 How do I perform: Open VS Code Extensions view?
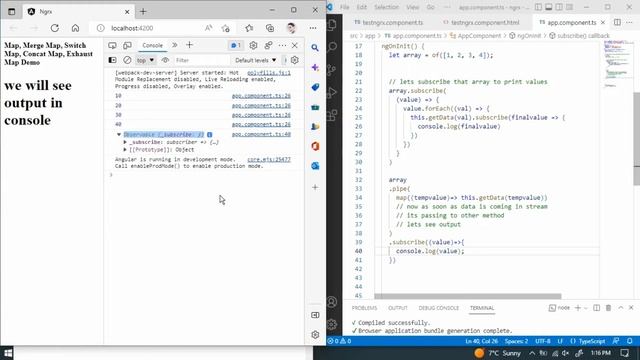pos(332,115)
